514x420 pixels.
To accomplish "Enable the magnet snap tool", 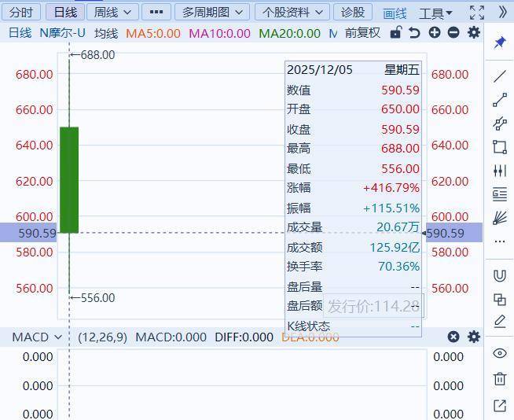I will coord(499,275).
